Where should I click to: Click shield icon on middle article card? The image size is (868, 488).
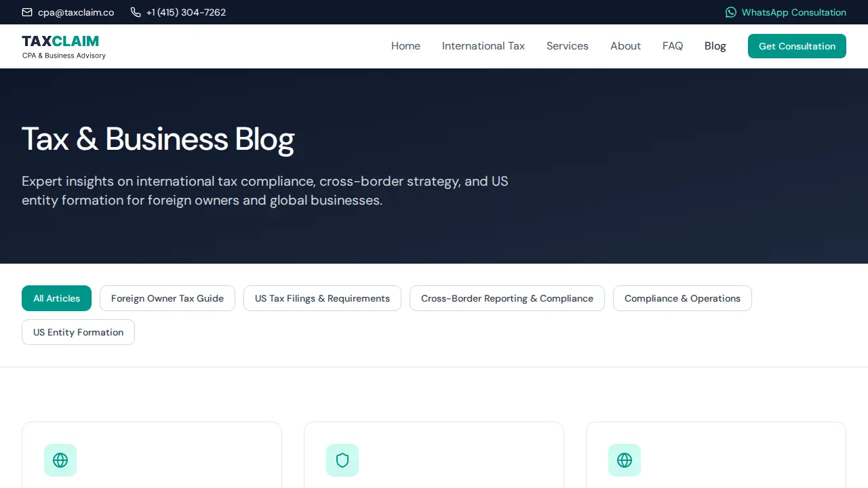click(342, 460)
